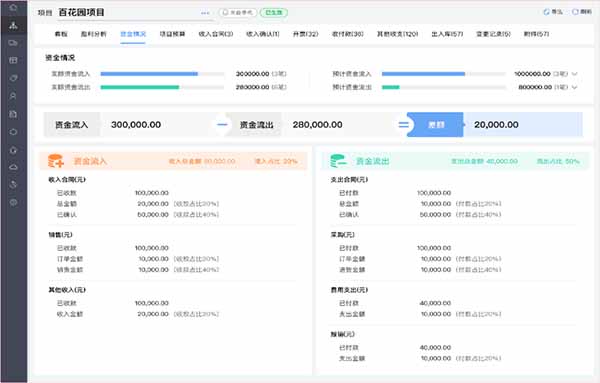The width and height of the screenshot is (600, 383).
Task: Select the hexagon icon in left sidebar
Action: pos(13,132)
